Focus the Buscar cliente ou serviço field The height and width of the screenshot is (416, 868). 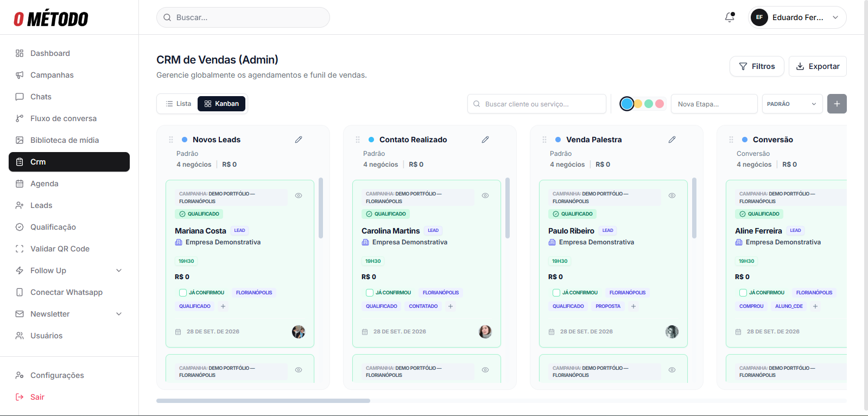point(537,104)
